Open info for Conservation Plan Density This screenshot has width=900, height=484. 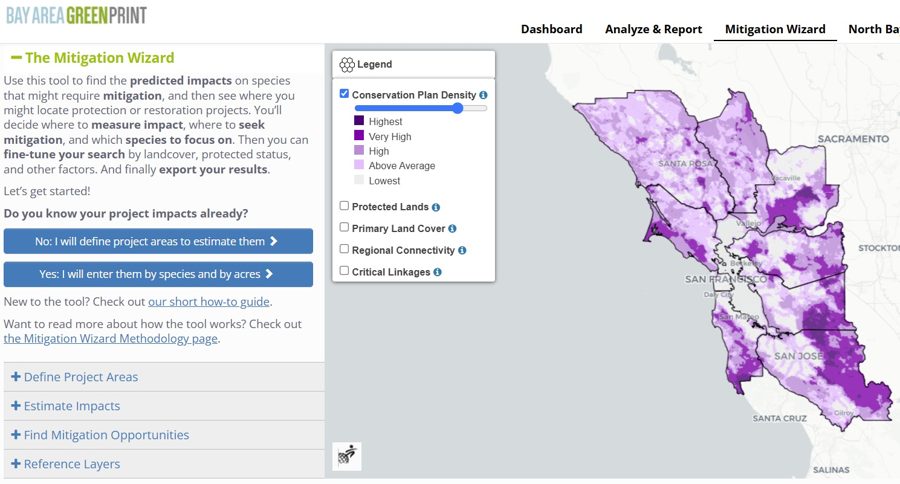click(x=483, y=95)
